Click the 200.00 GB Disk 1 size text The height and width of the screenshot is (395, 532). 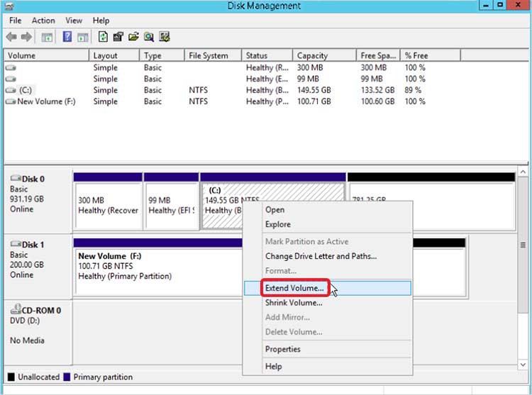pos(27,265)
